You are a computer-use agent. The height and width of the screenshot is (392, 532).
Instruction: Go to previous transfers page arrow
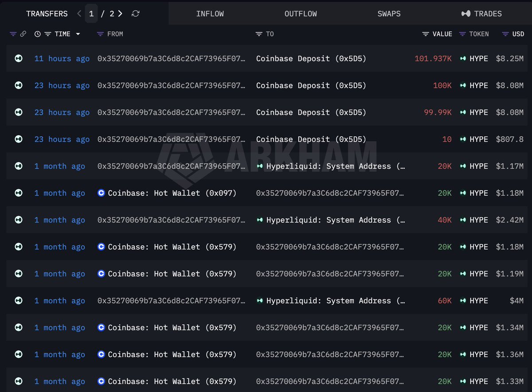click(x=79, y=14)
